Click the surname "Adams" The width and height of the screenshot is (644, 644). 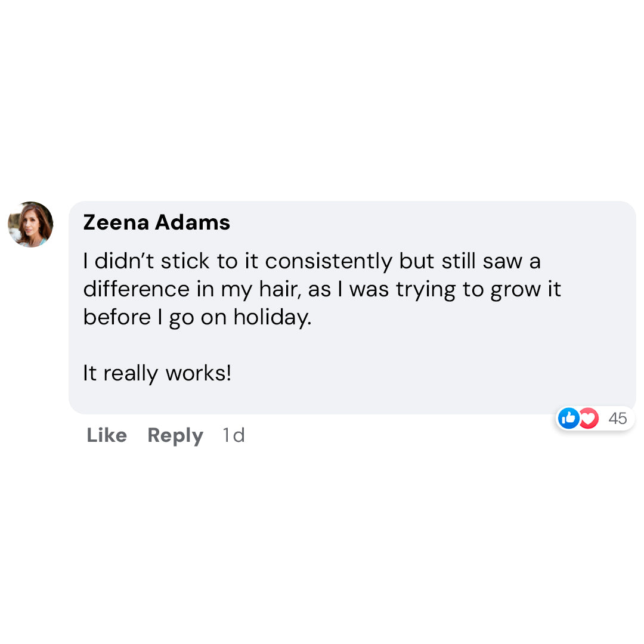(193, 222)
